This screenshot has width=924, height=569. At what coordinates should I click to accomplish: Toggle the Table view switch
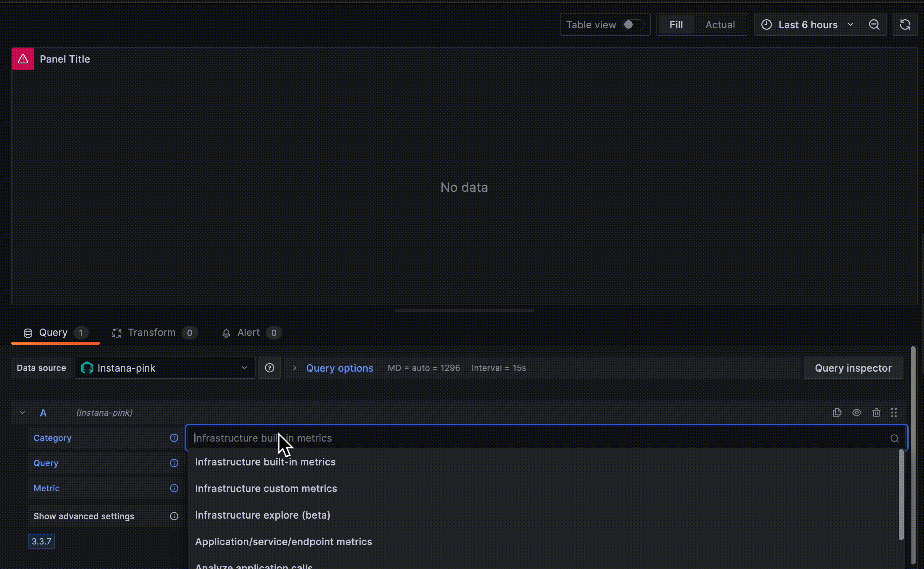(x=633, y=25)
